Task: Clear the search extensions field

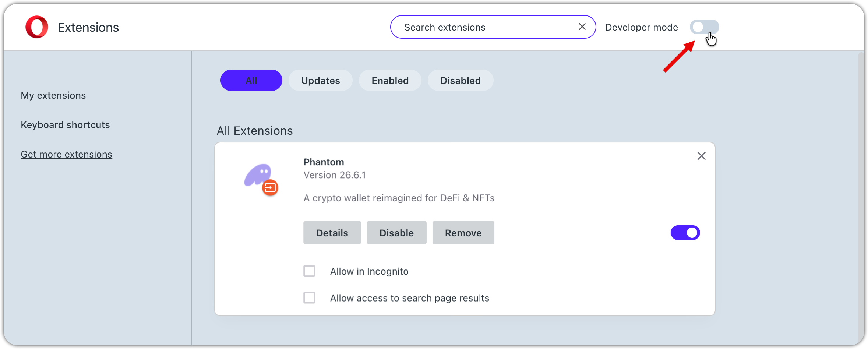Action: pos(582,27)
